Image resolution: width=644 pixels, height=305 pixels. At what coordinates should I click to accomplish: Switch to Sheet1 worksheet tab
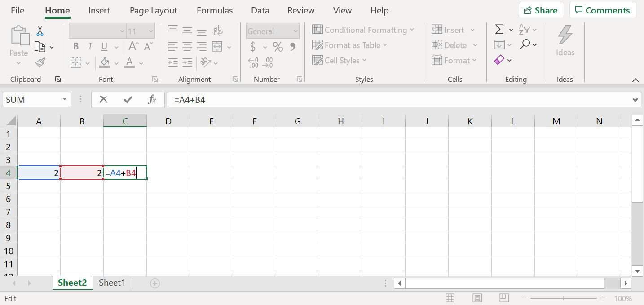(x=111, y=283)
